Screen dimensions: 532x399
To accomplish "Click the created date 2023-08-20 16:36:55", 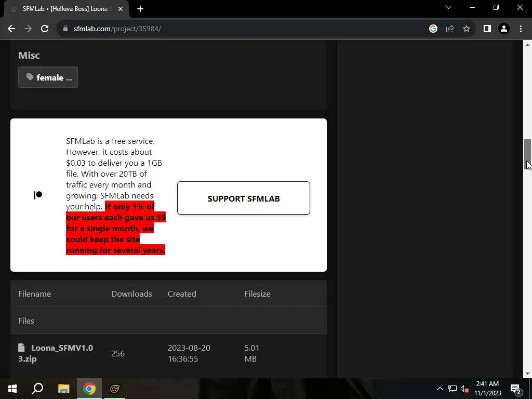I will (x=189, y=353).
